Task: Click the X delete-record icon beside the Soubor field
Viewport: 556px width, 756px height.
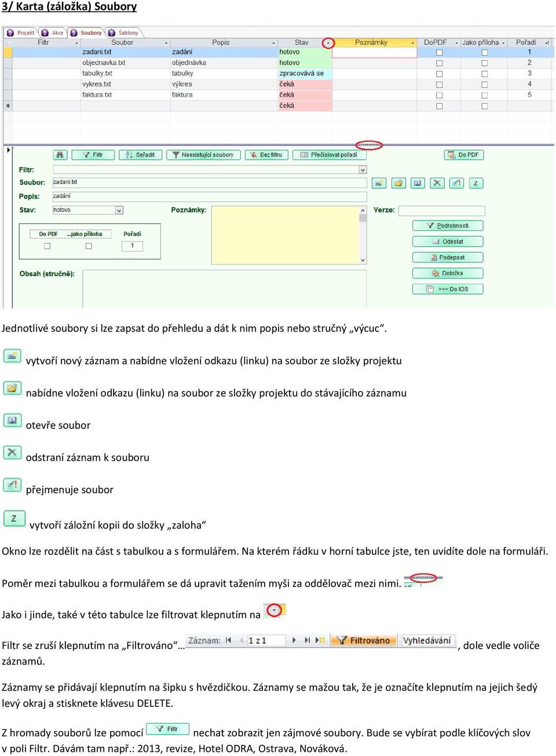Action: coord(437,183)
